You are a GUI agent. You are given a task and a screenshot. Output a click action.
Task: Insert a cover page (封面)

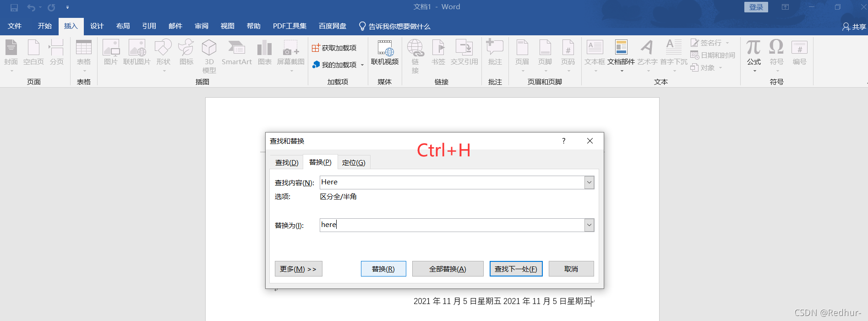(11, 55)
